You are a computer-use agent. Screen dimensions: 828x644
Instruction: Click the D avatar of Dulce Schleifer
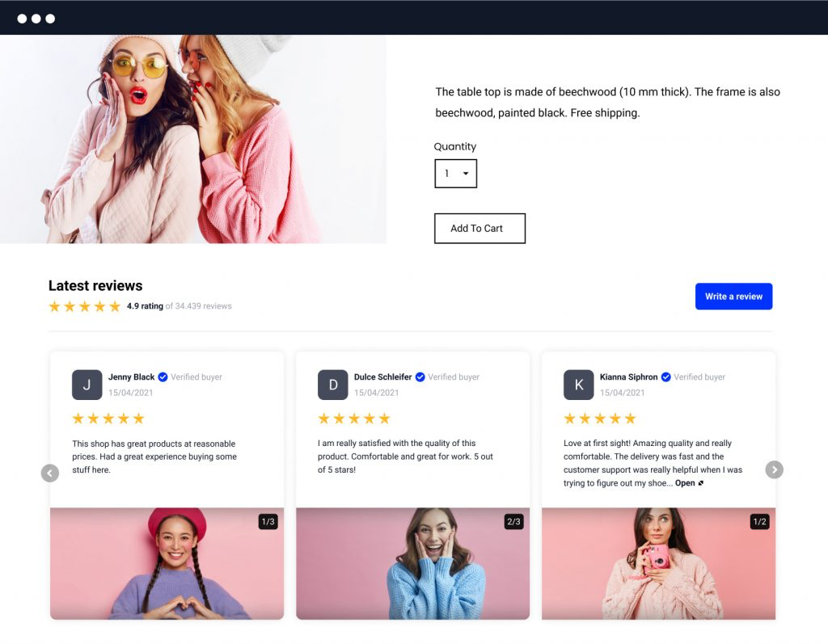coord(332,385)
